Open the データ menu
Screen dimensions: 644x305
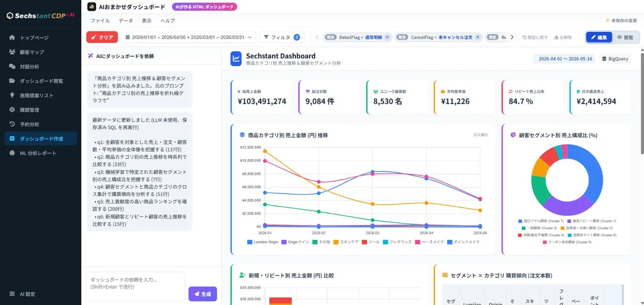point(126,21)
